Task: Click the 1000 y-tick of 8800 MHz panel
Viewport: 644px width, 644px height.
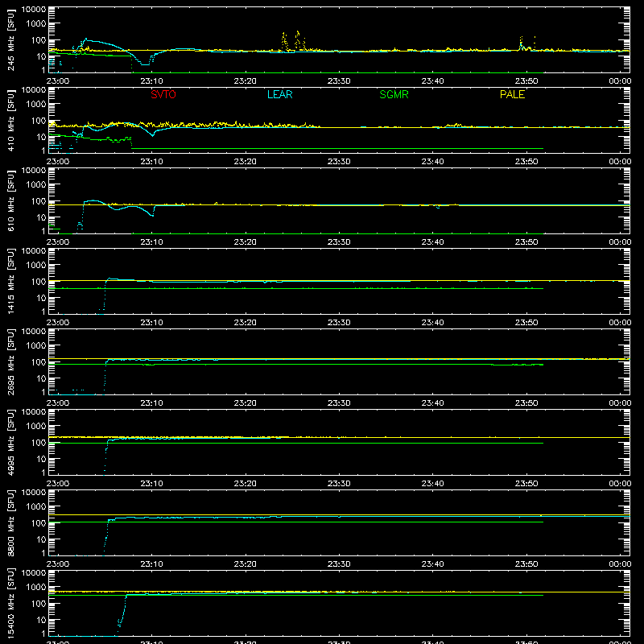Action: pos(36,507)
